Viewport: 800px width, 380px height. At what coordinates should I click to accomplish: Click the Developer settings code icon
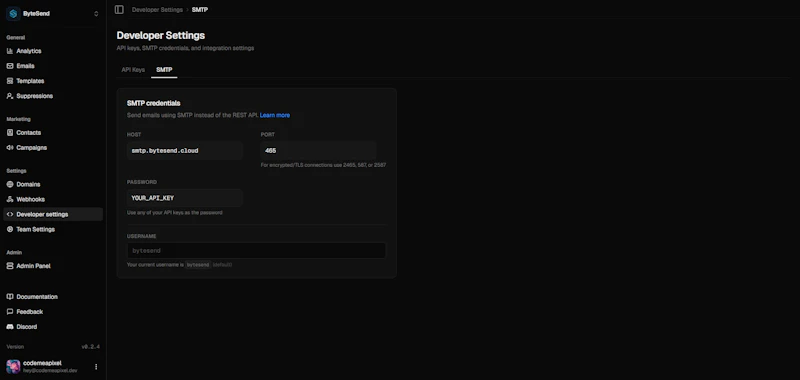[10, 214]
